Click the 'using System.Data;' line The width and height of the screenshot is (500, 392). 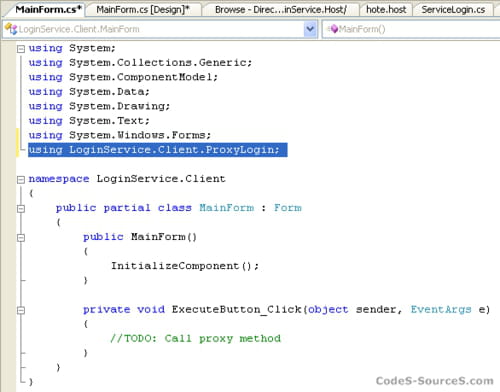point(89,92)
